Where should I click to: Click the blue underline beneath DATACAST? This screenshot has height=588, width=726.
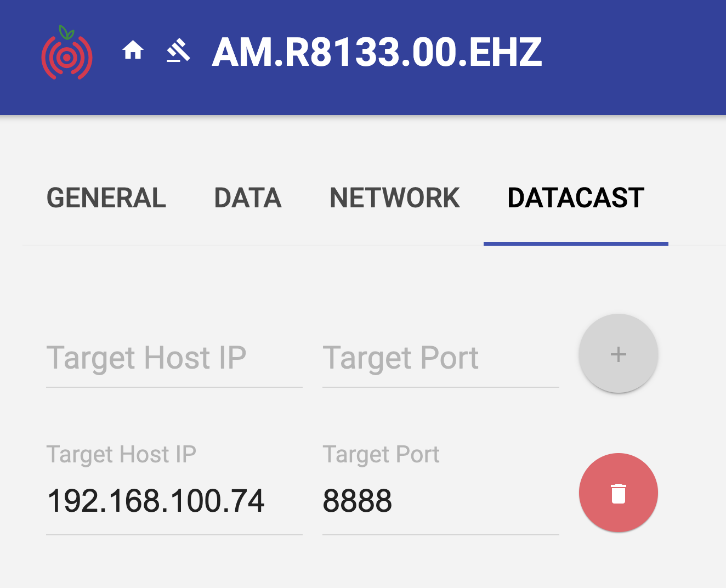point(576,243)
